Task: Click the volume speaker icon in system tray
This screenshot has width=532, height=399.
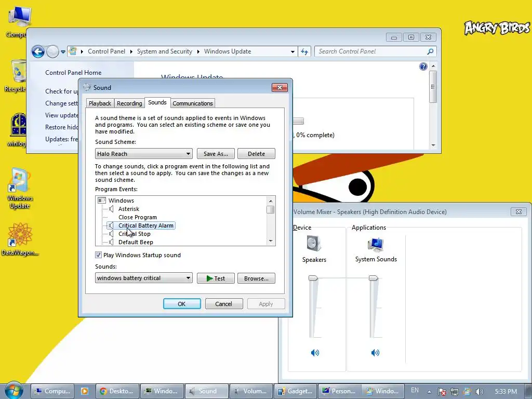Action: [x=480, y=392]
